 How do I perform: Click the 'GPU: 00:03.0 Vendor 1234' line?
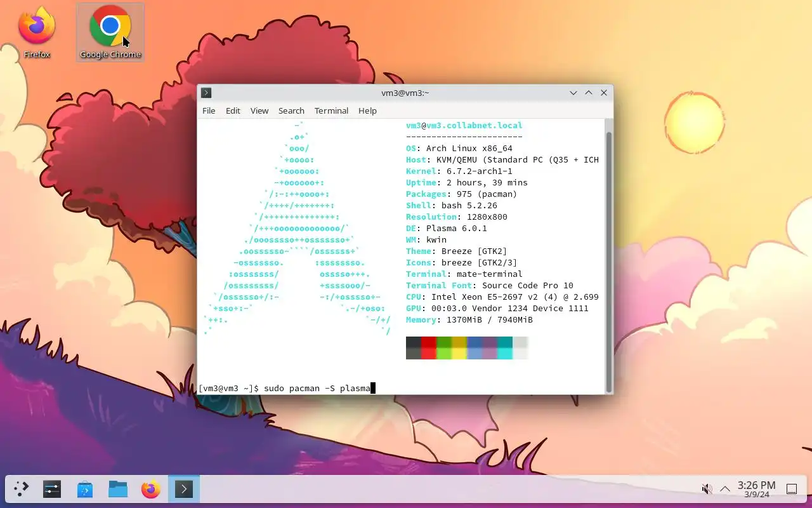coord(497,309)
